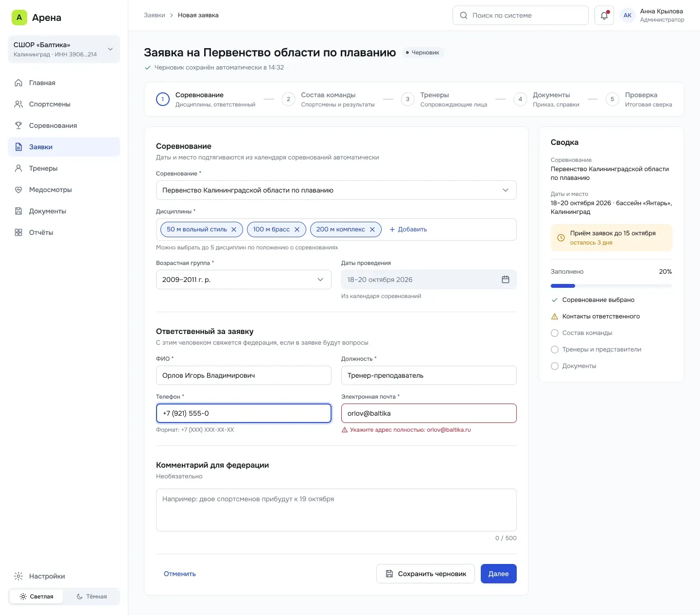Viewport: 700px width, 615px height.
Task: Open Соревнования in the sidebar
Action: (64, 125)
